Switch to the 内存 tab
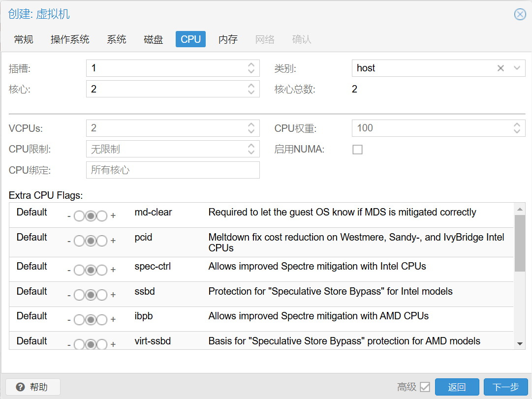532x399 pixels. [228, 39]
